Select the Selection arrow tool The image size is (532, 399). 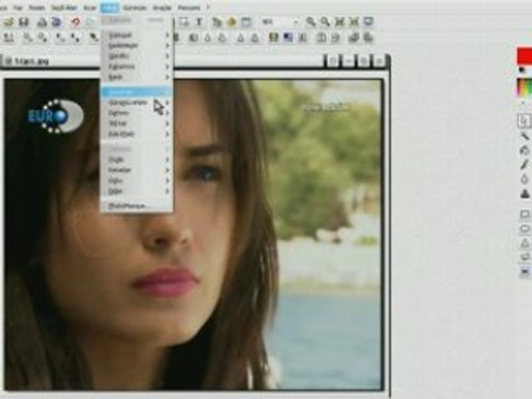(x=525, y=121)
